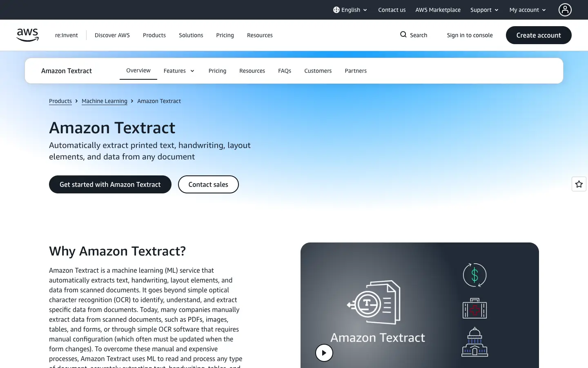Expand the My account dropdown
Viewport: 588px width, 368px height.
[528, 10]
